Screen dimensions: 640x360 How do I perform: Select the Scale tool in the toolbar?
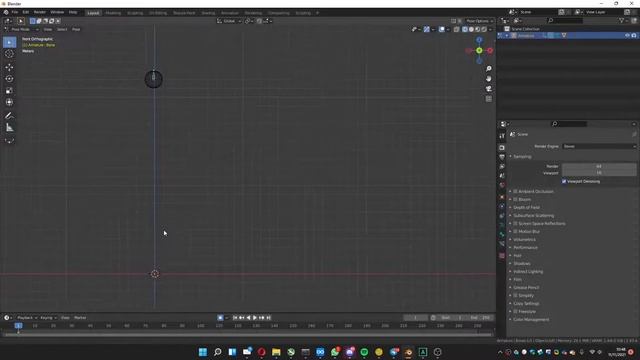tap(9, 91)
